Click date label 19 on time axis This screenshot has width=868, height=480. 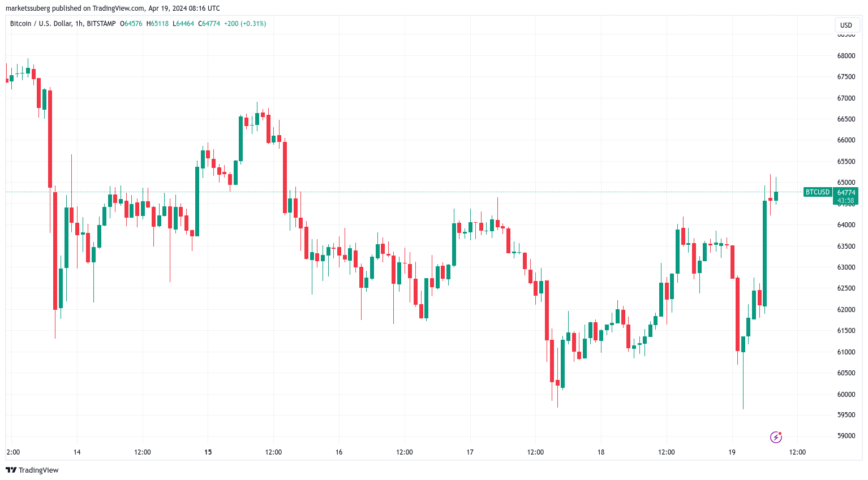click(x=732, y=452)
